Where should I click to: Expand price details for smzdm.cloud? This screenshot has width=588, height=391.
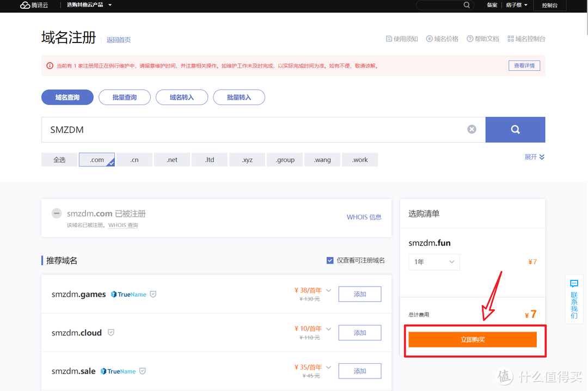click(328, 329)
